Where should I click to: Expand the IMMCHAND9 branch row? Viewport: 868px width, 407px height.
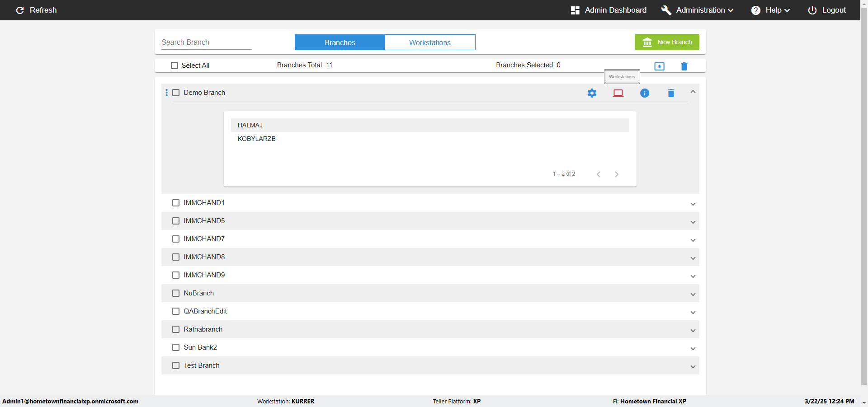click(693, 276)
